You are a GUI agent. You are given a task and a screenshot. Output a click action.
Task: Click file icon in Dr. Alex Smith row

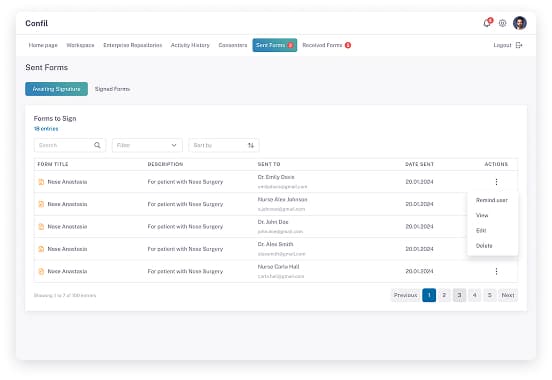coord(41,249)
